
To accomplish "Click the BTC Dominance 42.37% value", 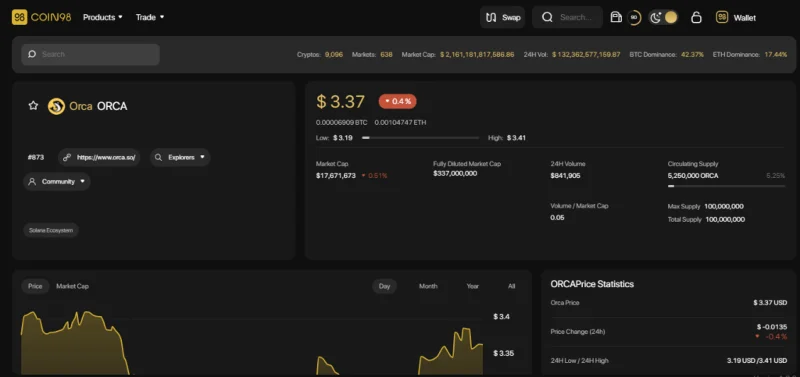I will click(692, 54).
